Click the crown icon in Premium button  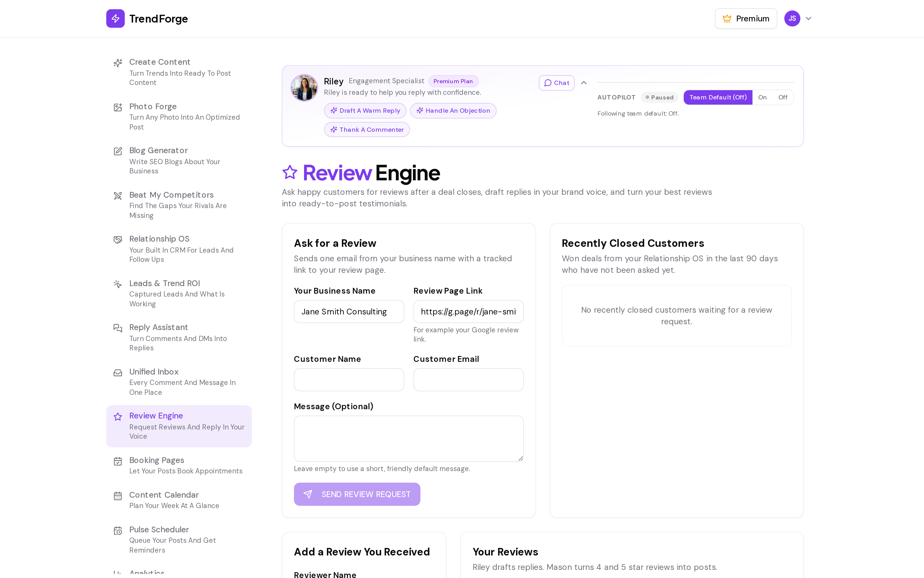[727, 19]
